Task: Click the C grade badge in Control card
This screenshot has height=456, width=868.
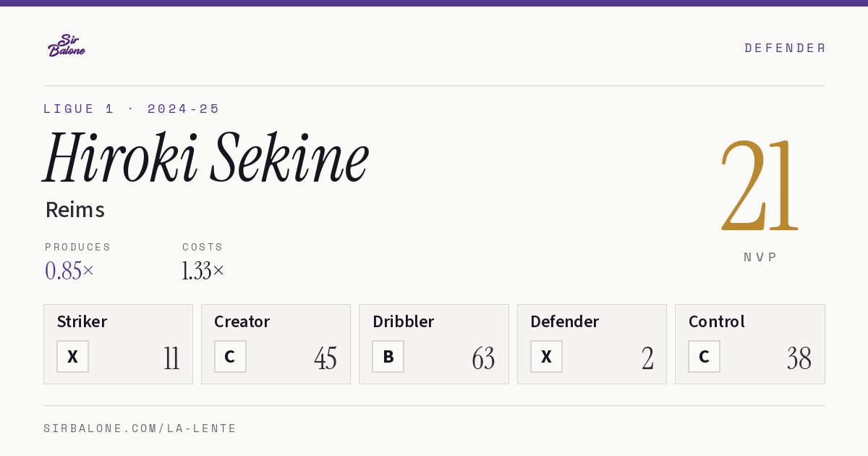Action: point(704,357)
